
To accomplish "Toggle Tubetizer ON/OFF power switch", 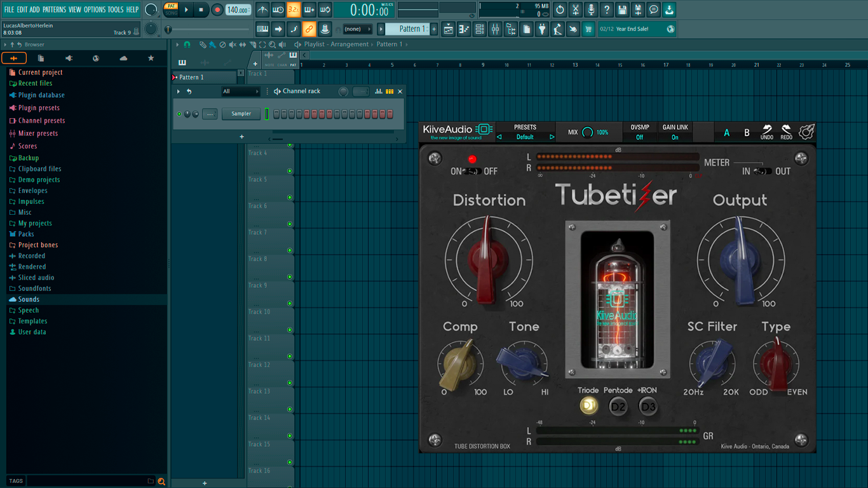I will click(472, 171).
